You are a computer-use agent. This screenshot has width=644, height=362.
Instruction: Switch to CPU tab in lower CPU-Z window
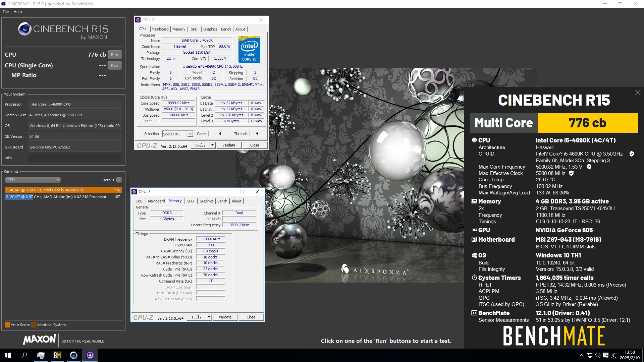pos(139,201)
